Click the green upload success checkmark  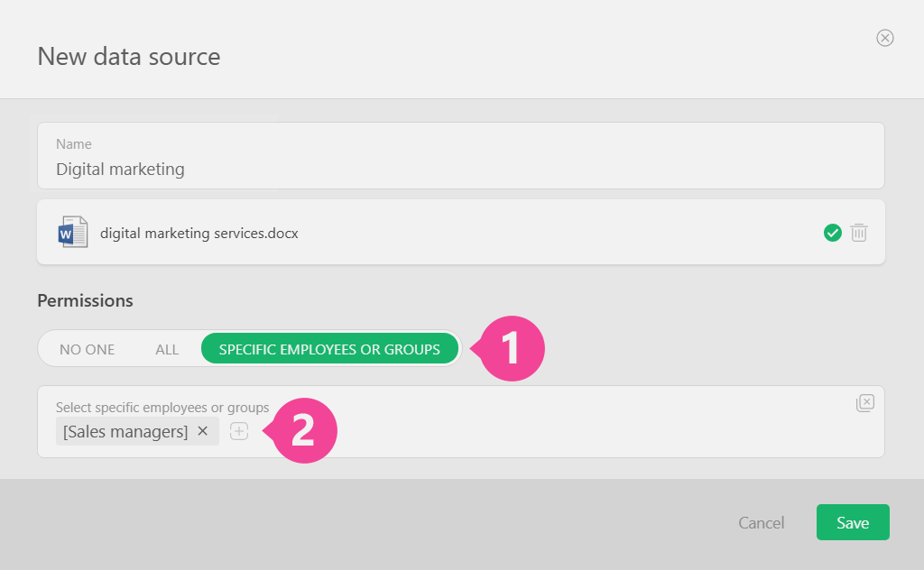click(x=832, y=233)
